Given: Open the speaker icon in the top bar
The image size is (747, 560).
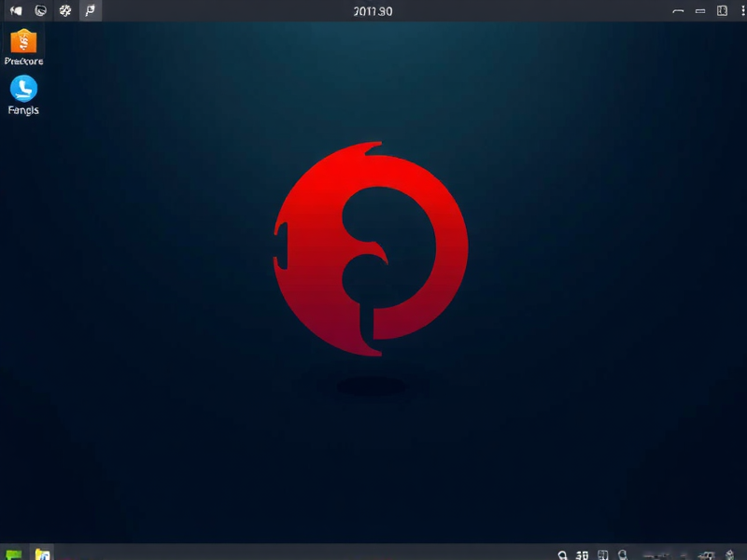Looking at the screenshot, I should pyautogui.click(x=17, y=10).
